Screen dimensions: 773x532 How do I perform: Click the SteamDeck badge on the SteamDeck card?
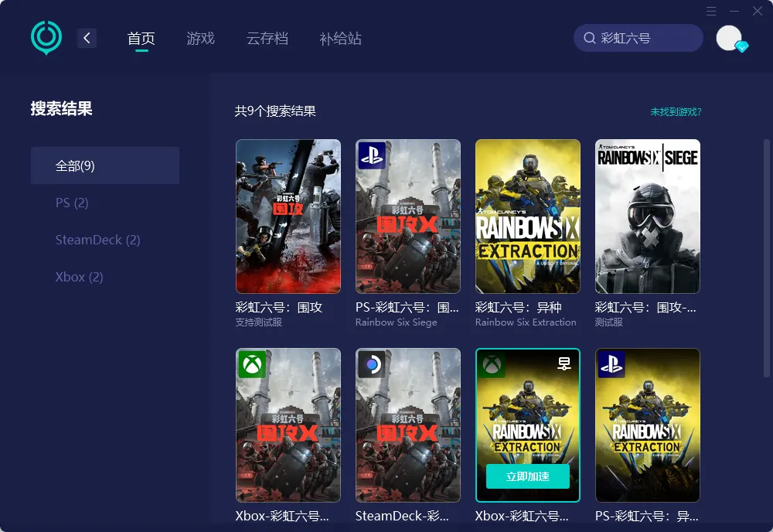tap(372, 364)
